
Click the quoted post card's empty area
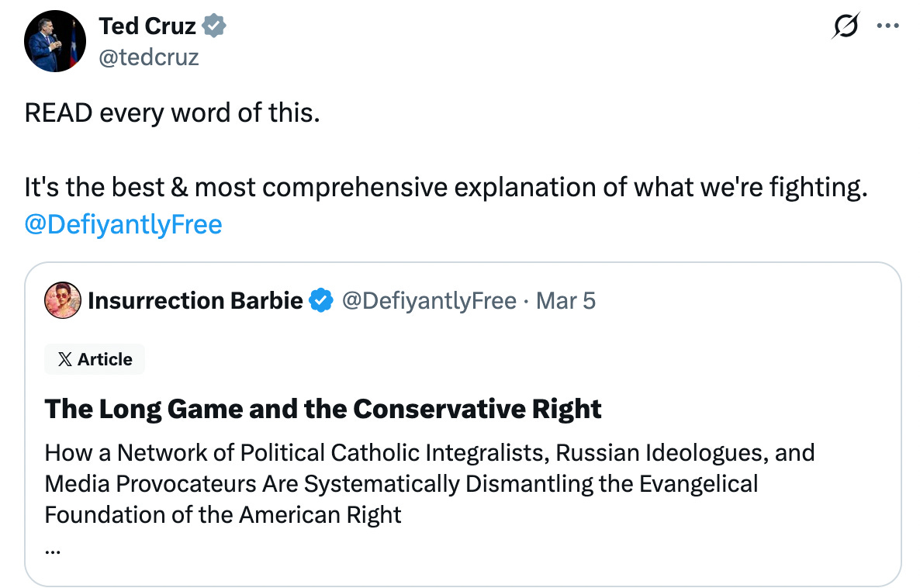[698, 535]
